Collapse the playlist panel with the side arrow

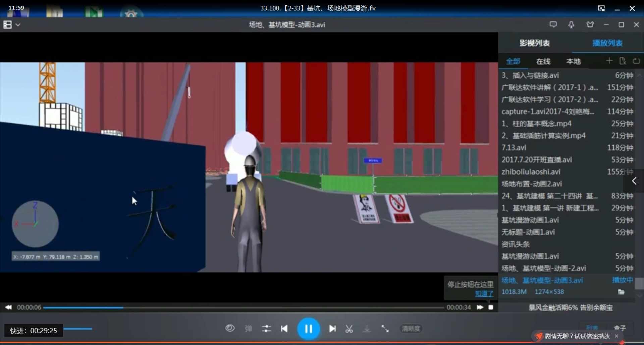635,181
